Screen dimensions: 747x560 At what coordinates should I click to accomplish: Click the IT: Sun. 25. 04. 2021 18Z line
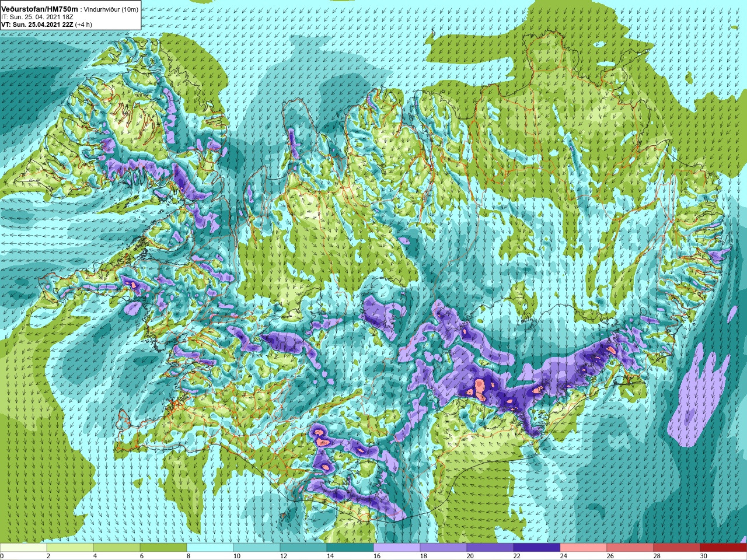(37, 17)
